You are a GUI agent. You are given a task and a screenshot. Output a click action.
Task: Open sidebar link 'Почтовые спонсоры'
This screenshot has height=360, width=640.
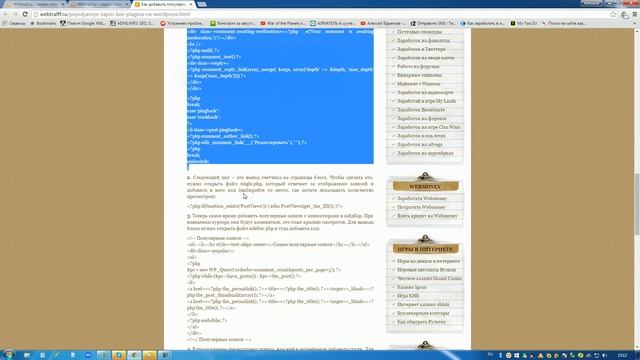point(419,32)
